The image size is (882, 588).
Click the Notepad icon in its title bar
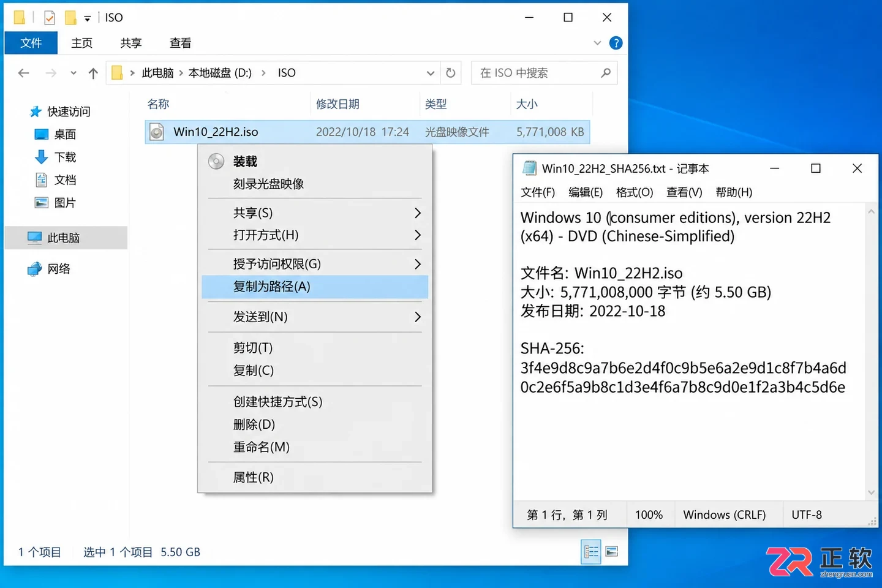529,168
